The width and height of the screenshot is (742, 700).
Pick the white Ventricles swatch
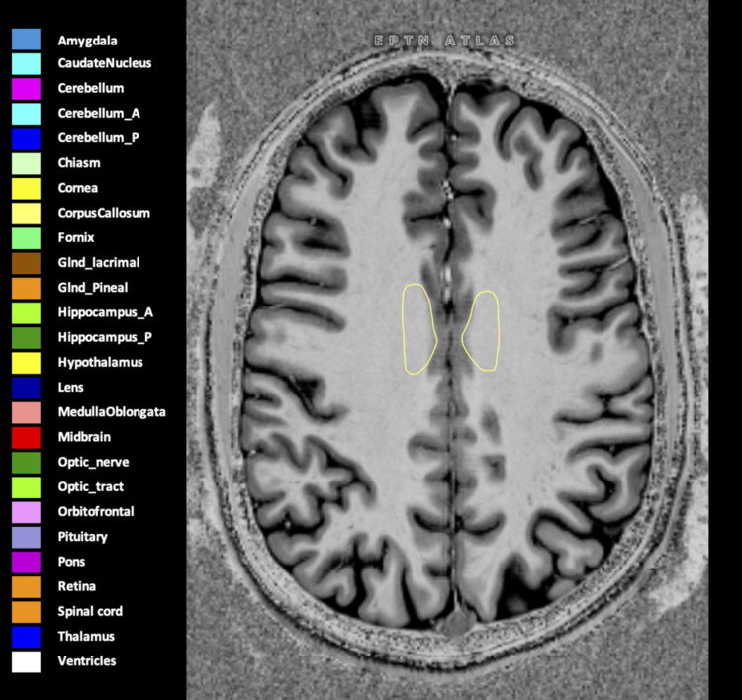coord(26,661)
